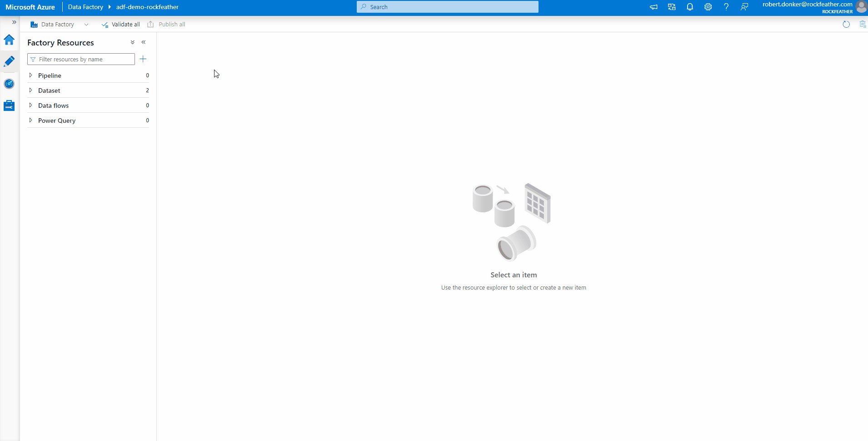The width and height of the screenshot is (868, 441).
Task: Click the Dataset count 2
Action: click(147, 90)
